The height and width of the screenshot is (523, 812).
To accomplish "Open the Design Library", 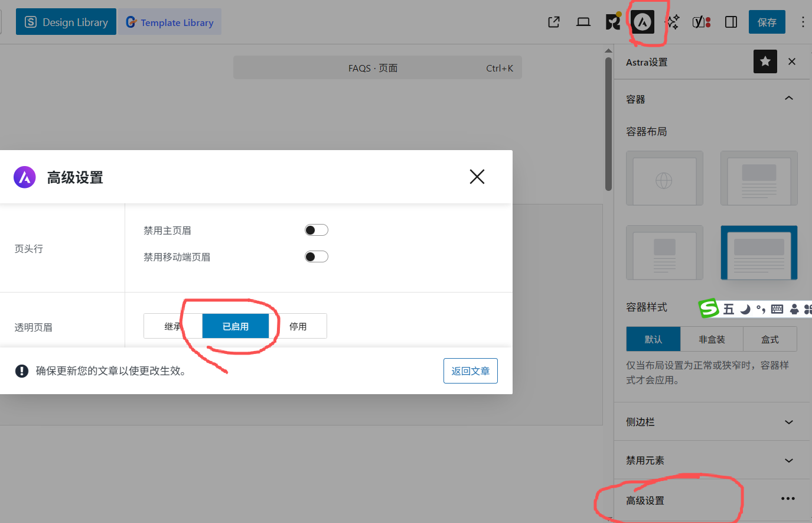I will (x=66, y=22).
